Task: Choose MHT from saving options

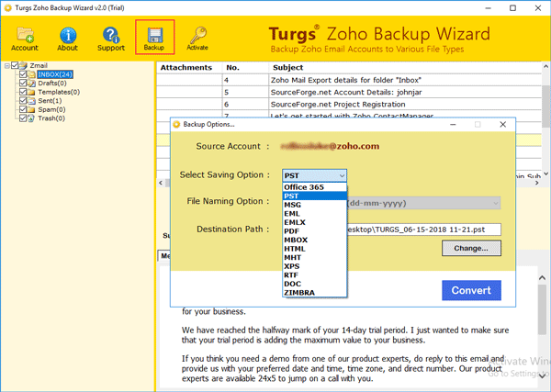Action: [x=314, y=257]
